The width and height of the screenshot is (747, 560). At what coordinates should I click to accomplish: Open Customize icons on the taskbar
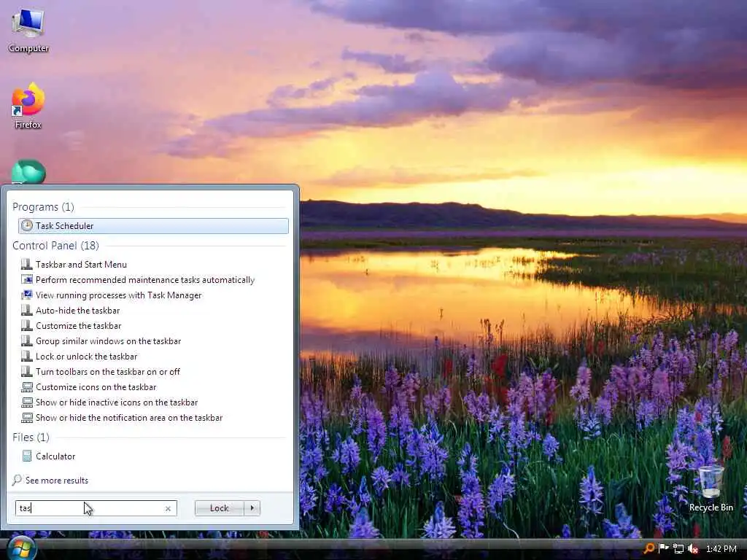pyautogui.click(x=96, y=386)
